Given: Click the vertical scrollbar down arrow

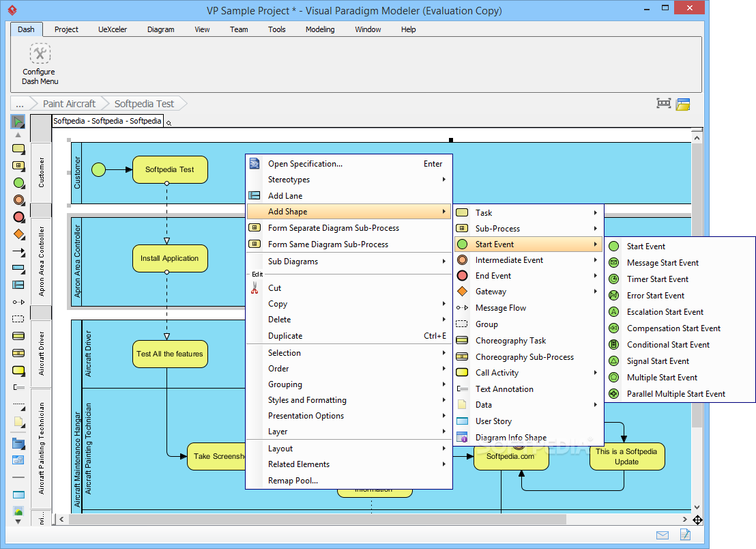Looking at the screenshot, I should click(x=697, y=507).
